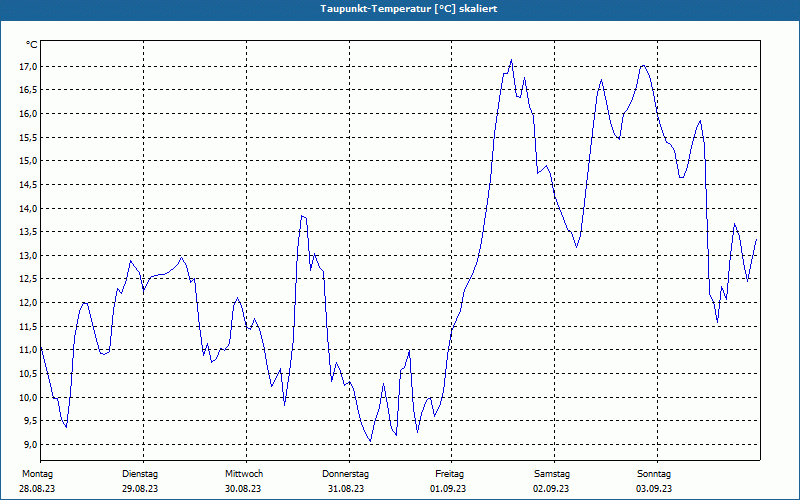Click the Mittwoch day label
Image resolution: width=800 pixels, height=500 pixels.
(244, 474)
